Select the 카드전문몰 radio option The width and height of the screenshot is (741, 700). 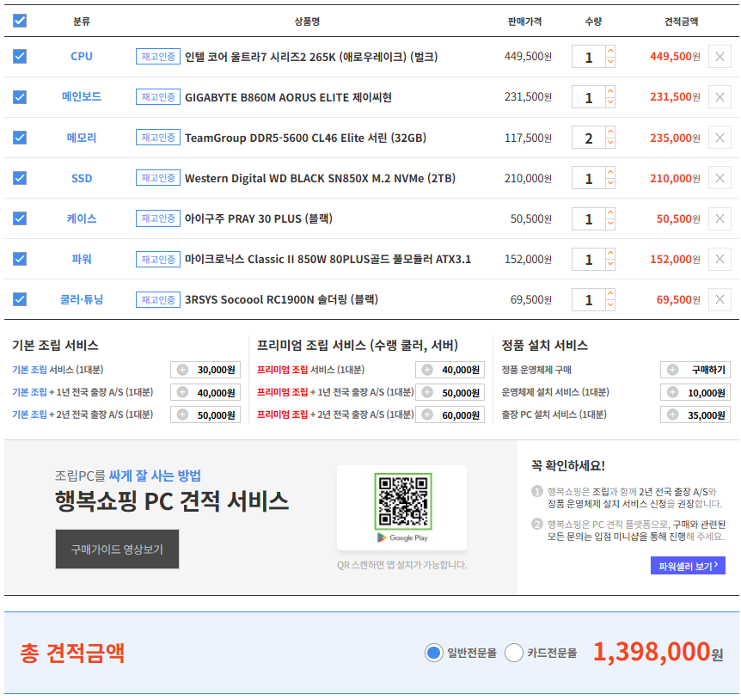click(514, 653)
